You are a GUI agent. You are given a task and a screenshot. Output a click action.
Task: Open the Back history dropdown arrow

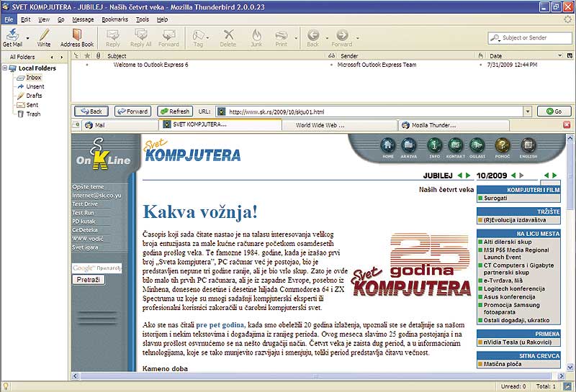(327, 38)
